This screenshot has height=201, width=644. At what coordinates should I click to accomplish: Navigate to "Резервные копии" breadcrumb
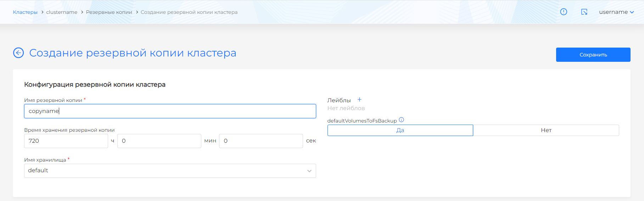(109, 12)
